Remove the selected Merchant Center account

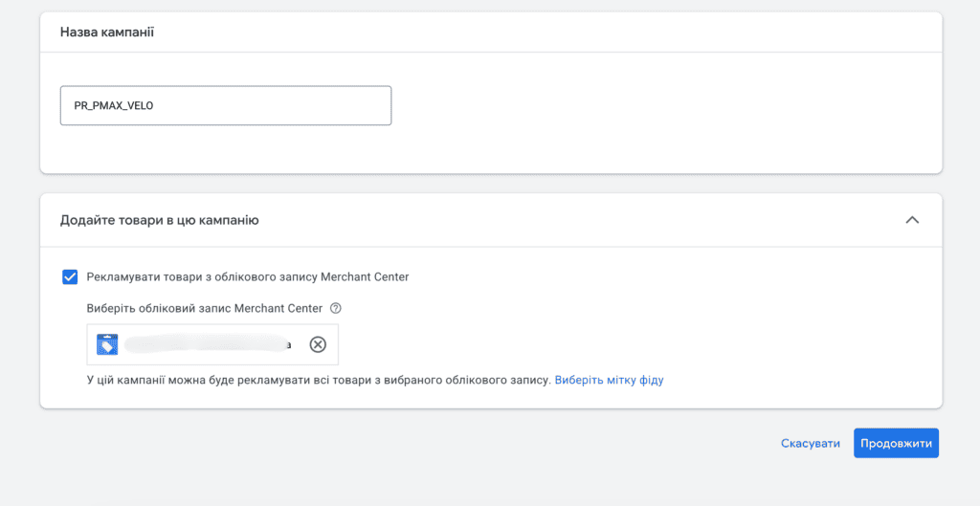(x=318, y=344)
